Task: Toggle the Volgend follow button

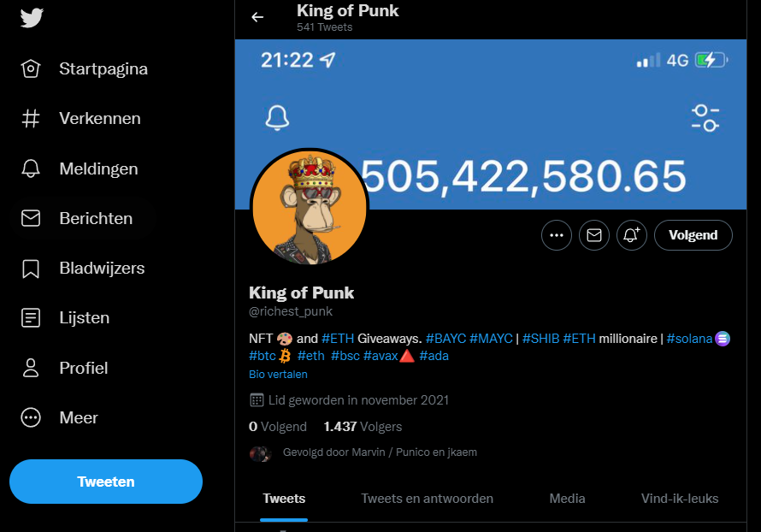Action: point(693,235)
